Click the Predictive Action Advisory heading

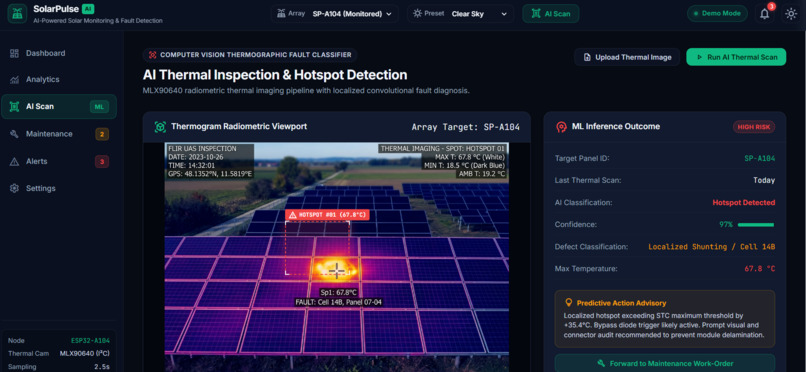click(x=621, y=303)
